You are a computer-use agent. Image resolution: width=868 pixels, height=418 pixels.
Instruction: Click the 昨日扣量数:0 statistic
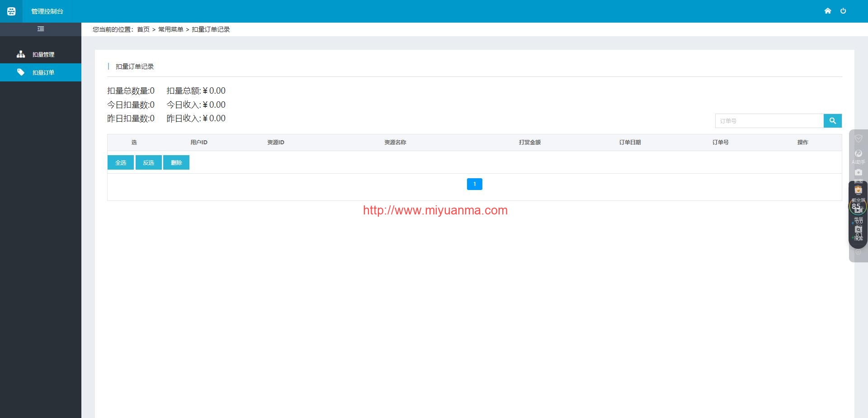[131, 119]
